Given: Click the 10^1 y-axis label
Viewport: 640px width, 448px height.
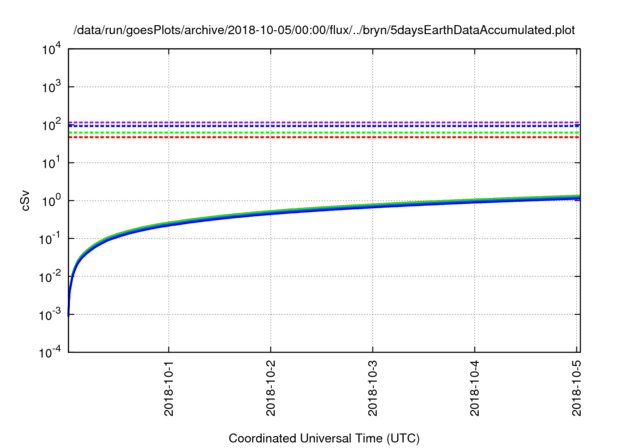Looking at the screenshot, I should pyautogui.click(x=52, y=162).
